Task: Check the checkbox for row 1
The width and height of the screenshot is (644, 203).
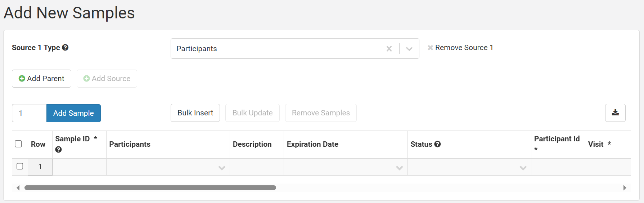Action: tap(20, 166)
